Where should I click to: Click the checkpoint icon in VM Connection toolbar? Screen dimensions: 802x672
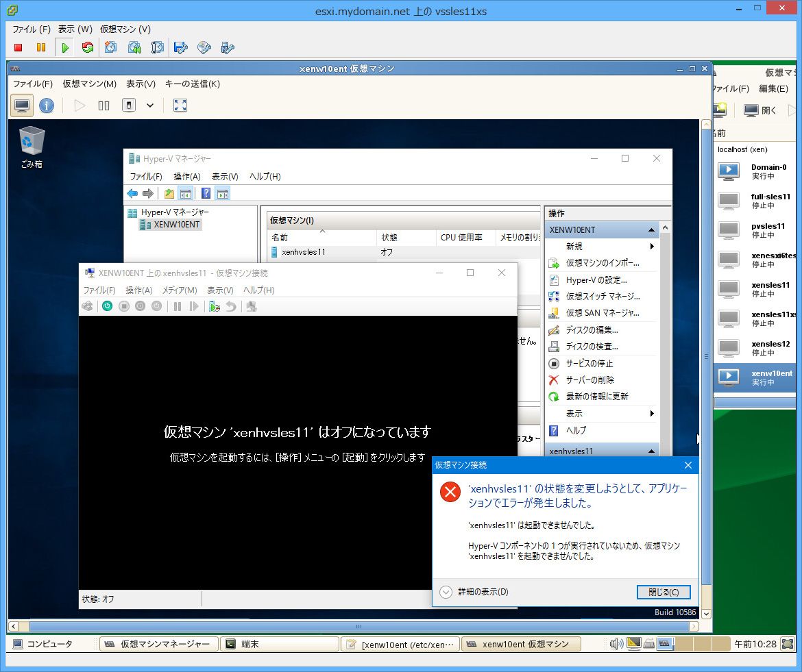tap(215, 307)
